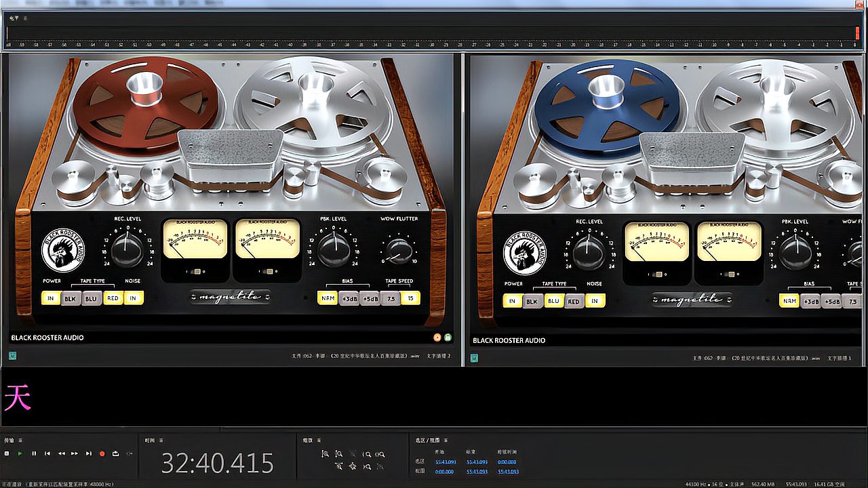Open the levels panel menu at top

click(x=26, y=18)
